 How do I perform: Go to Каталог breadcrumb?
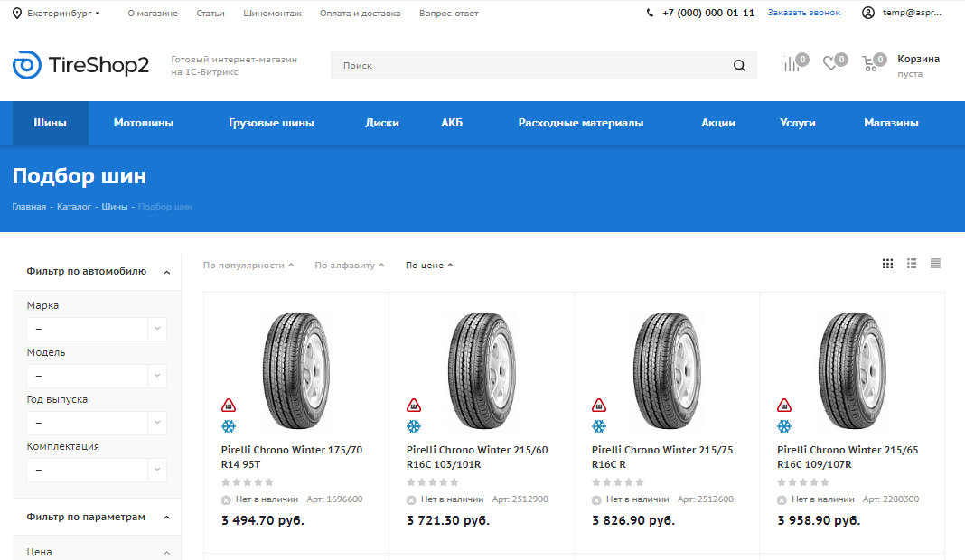point(74,206)
